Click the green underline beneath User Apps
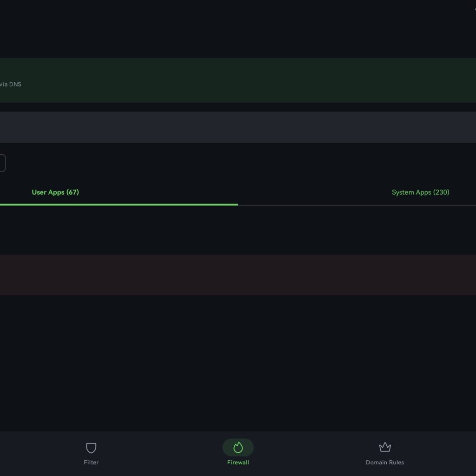Screen dimensions: 476x476 (x=119, y=204)
